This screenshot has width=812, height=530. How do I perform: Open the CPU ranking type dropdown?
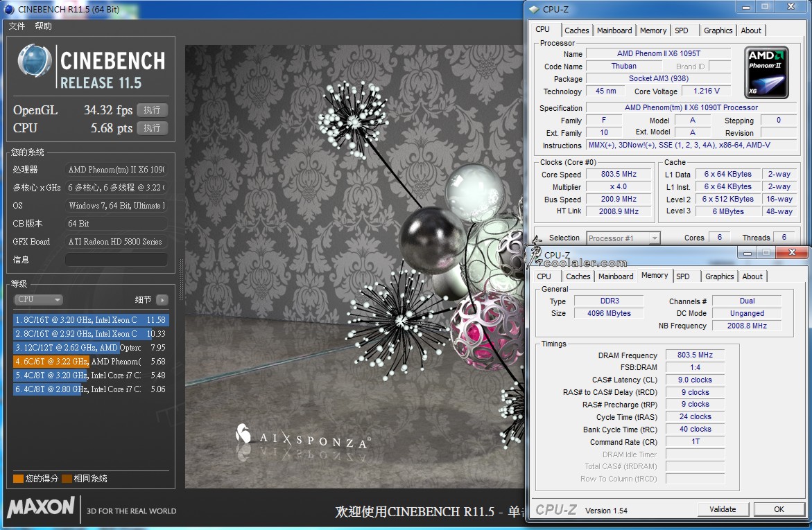38,300
